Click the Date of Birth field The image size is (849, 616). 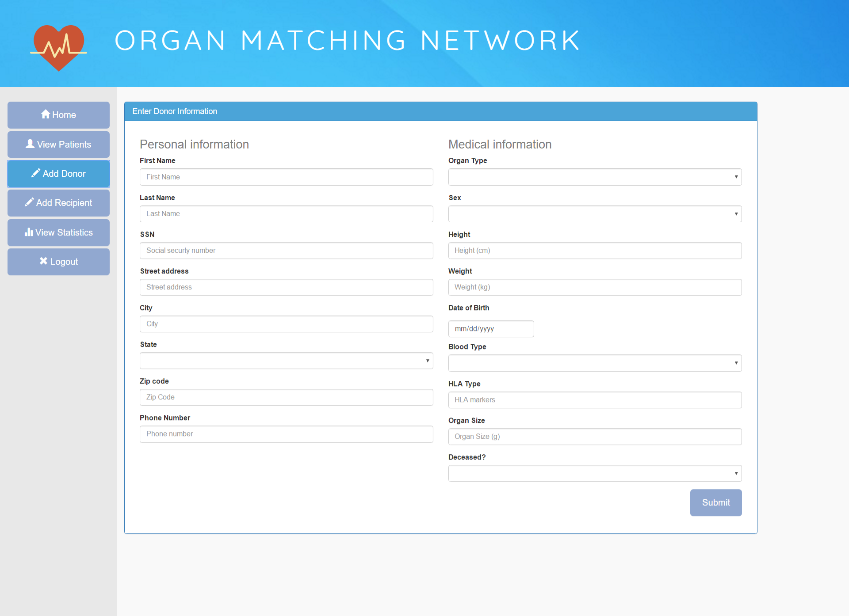(x=491, y=329)
